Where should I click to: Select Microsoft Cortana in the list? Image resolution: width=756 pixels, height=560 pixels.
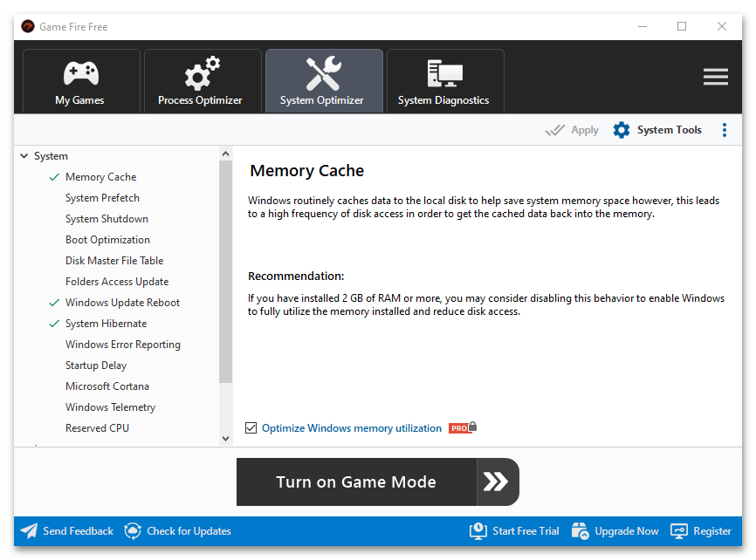pos(107,386)
